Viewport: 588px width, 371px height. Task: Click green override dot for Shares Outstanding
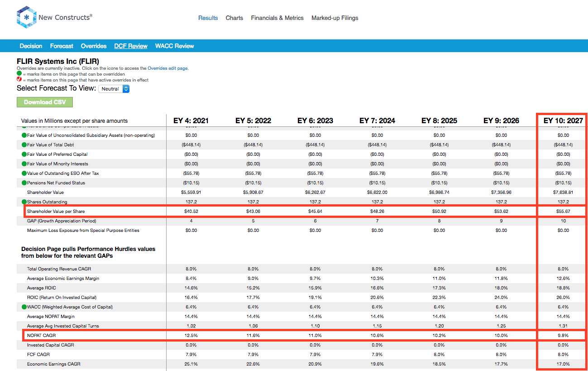pyautogui.click(x=24, y=202)
